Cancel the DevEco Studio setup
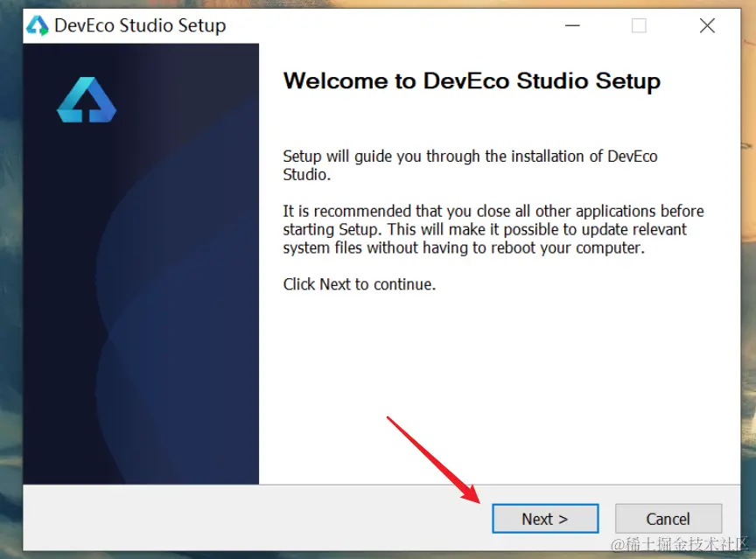The width and height of the screenshot is (756, 559). point(668,519)
